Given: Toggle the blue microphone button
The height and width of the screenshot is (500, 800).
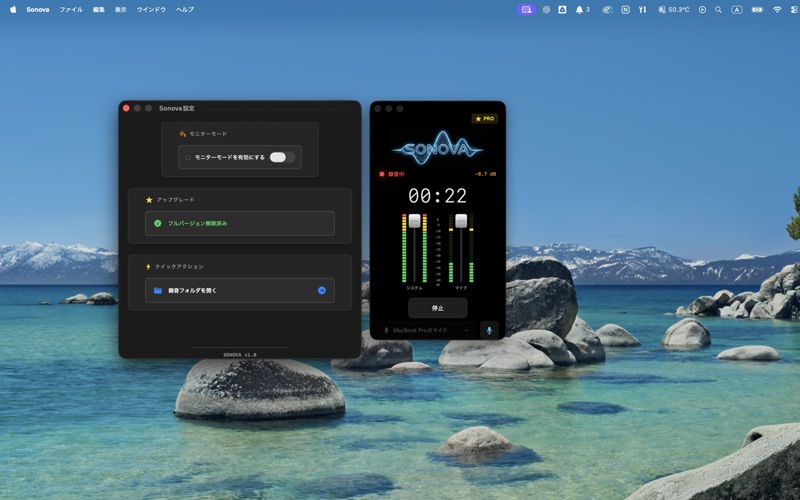Looking at the screenshot, I should coord(489,330).
